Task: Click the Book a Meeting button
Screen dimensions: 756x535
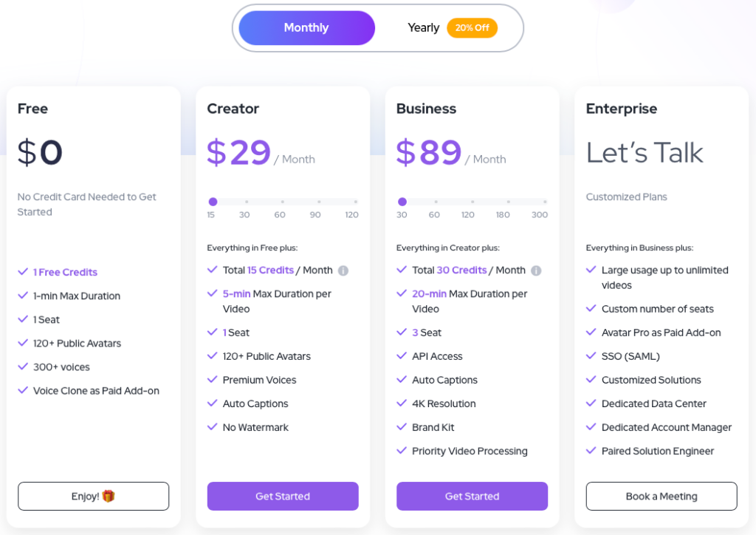Action: point(661,496)
